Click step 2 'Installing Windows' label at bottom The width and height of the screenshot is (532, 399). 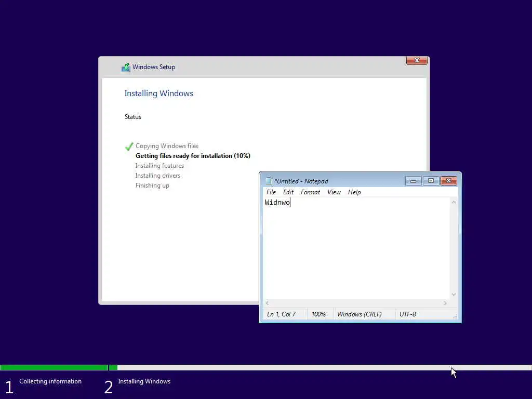point(144,381)
